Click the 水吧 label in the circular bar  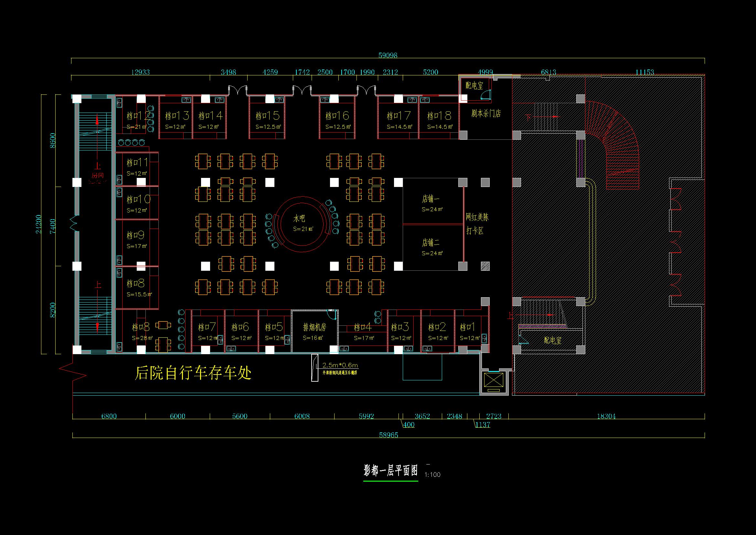(x=299, y=218)
